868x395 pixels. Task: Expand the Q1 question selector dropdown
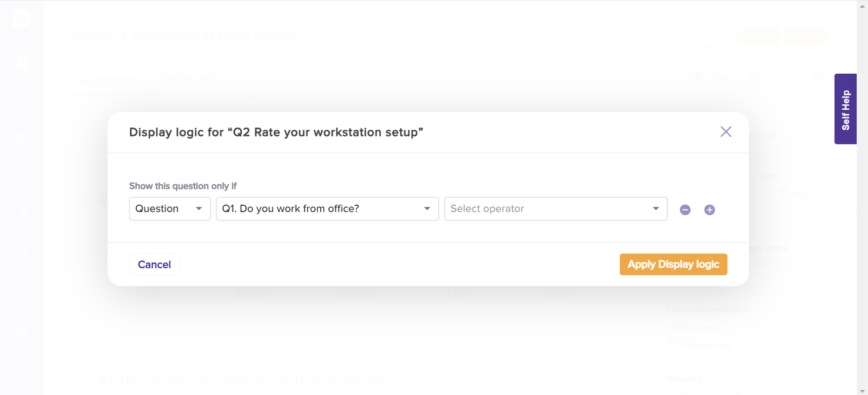[327, 209]
